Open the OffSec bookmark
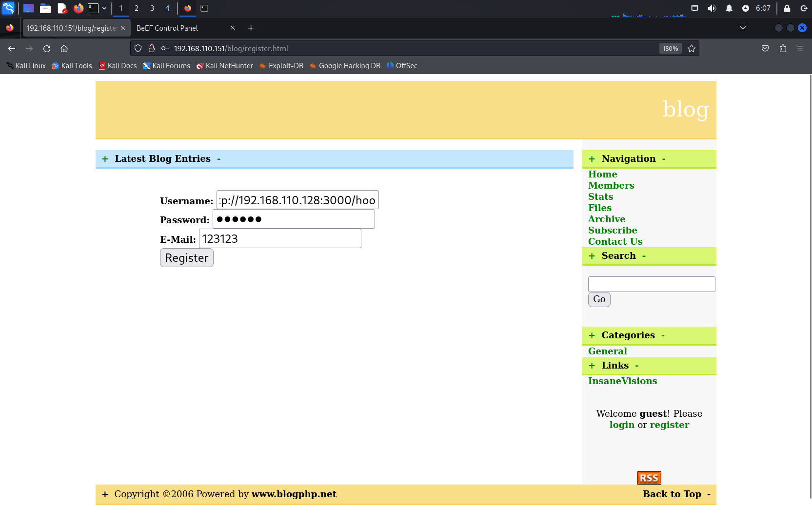This screenshot has height=506, width=812. tap(402, 66)
